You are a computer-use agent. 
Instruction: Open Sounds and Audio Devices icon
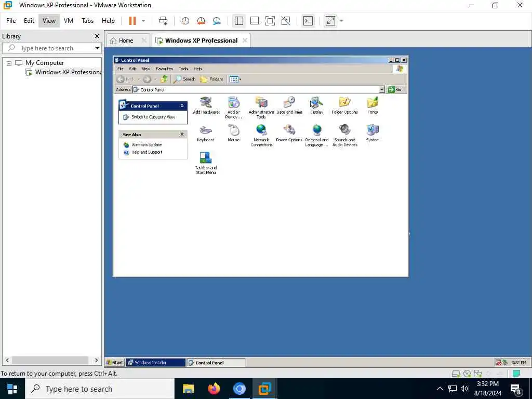(345, 136)
